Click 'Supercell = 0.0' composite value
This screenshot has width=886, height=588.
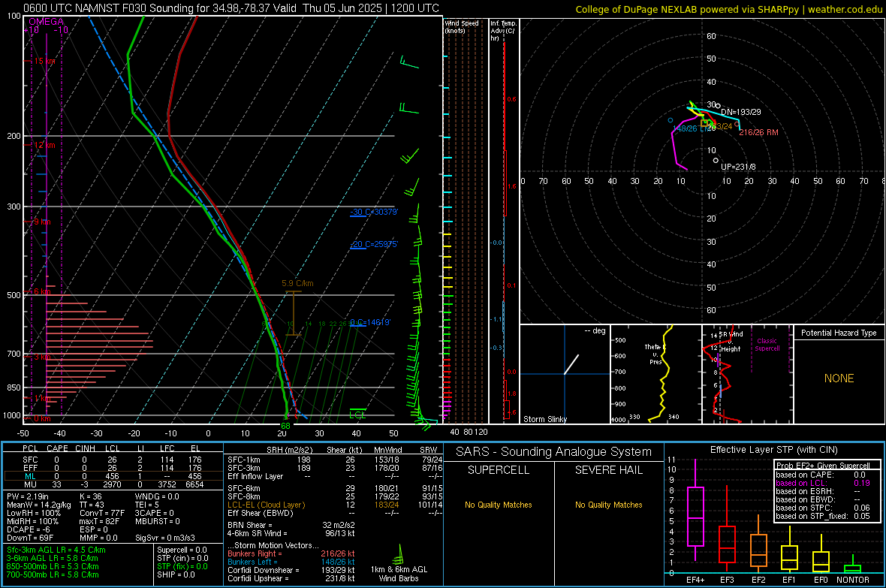182,550
